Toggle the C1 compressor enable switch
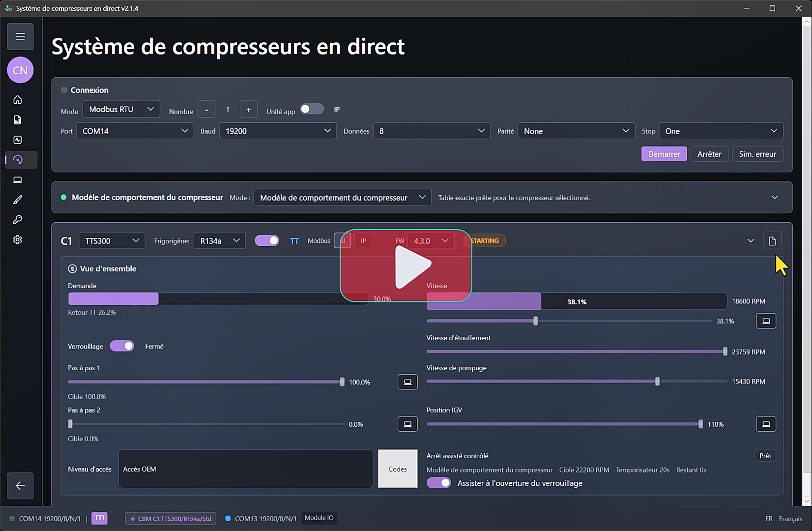 point(267,240)
